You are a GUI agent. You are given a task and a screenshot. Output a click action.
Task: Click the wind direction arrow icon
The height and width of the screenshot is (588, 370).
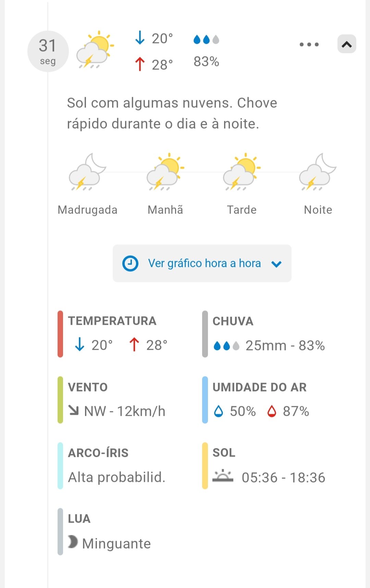(x=73, y=410)
